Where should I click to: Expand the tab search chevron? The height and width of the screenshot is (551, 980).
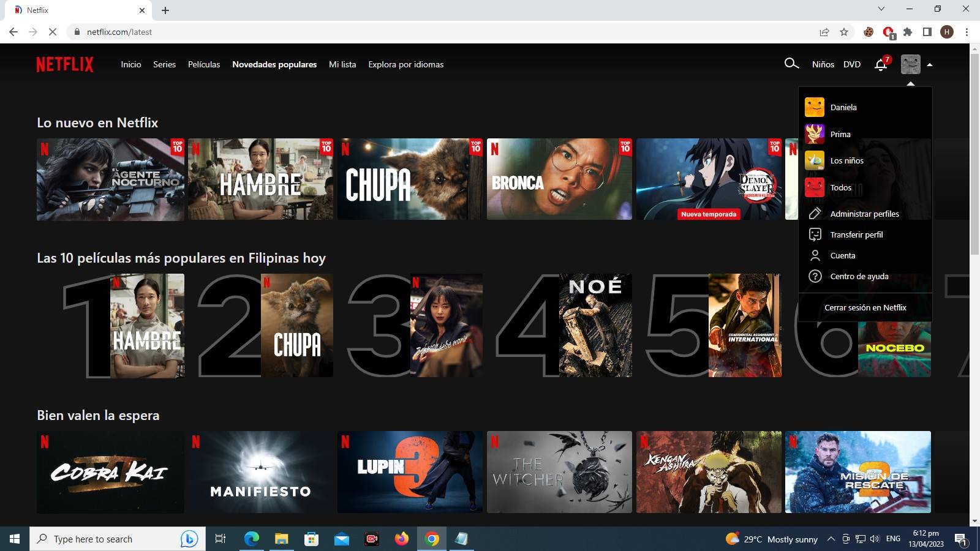tap(881, 9)
